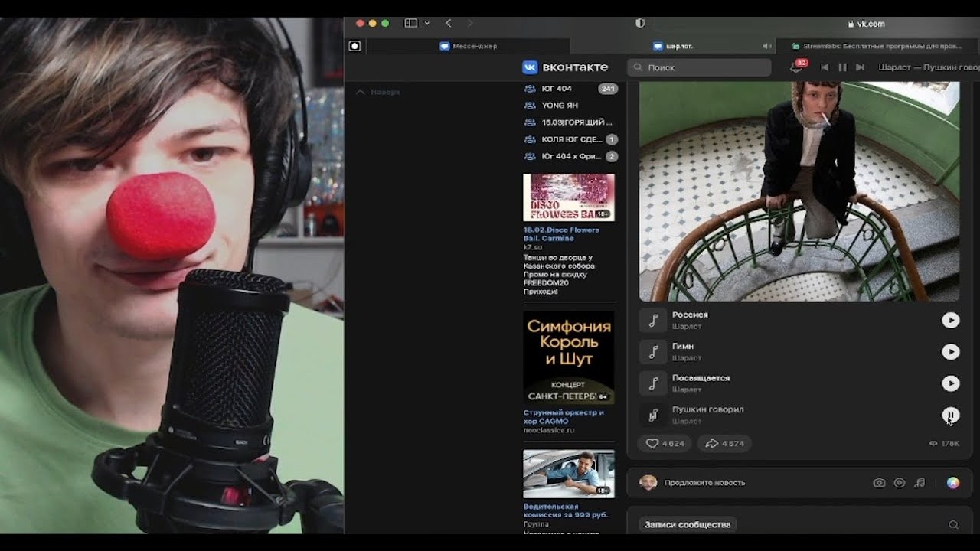Focus the Поиск search field
This screenshot has height=551, width=980.
pyautogui.click(x=699, y=67)
